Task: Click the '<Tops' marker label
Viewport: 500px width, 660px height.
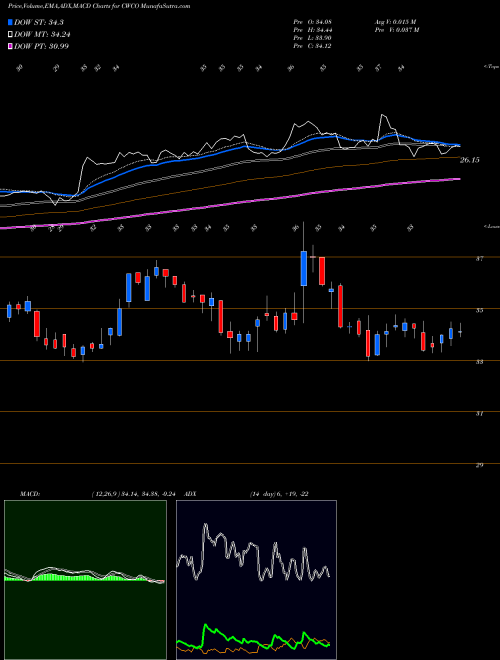Action: (491, 67)
